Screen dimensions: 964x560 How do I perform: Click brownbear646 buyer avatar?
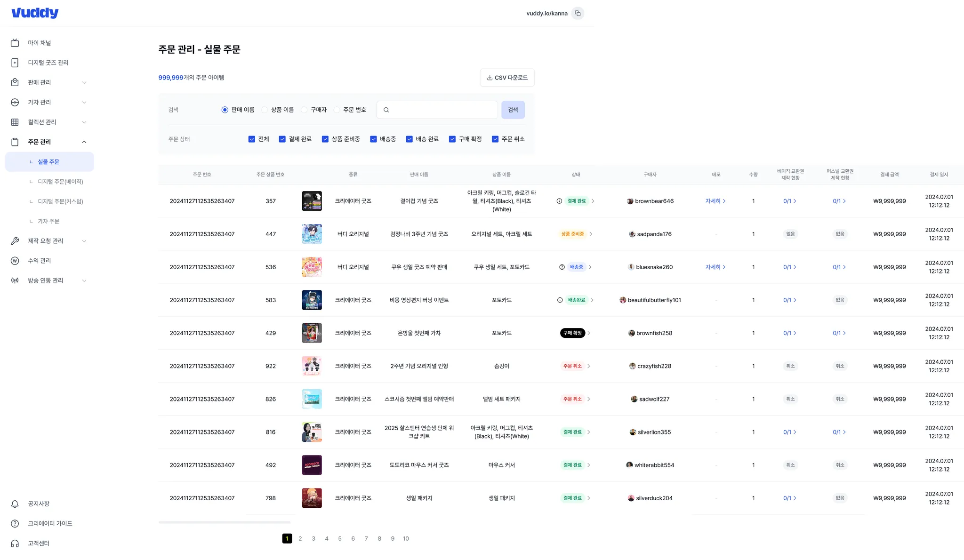tap(630, 201)
